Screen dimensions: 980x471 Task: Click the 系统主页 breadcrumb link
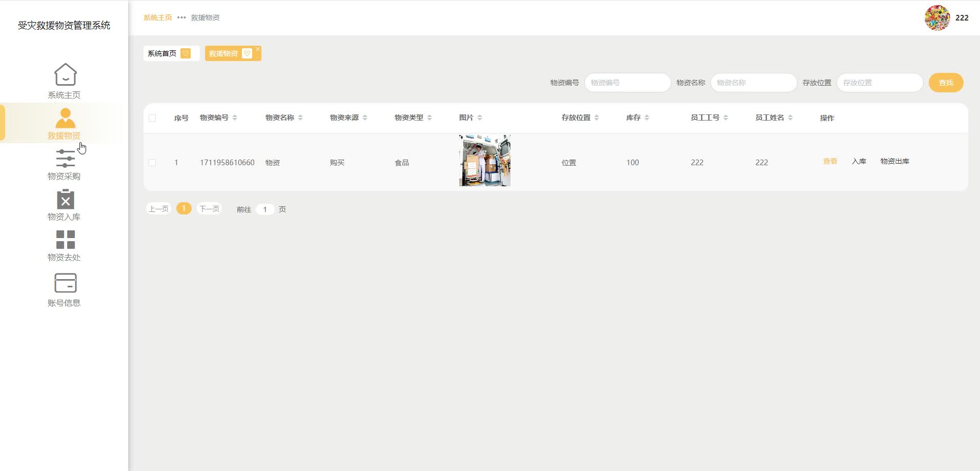point(158,17)
